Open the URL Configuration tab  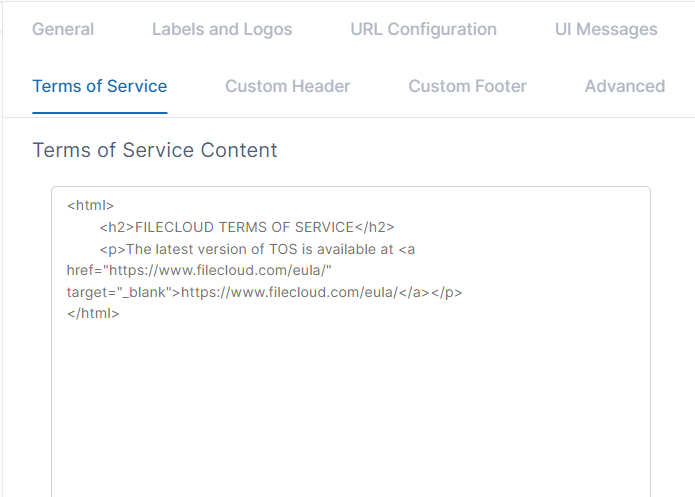tap(423, 29)
